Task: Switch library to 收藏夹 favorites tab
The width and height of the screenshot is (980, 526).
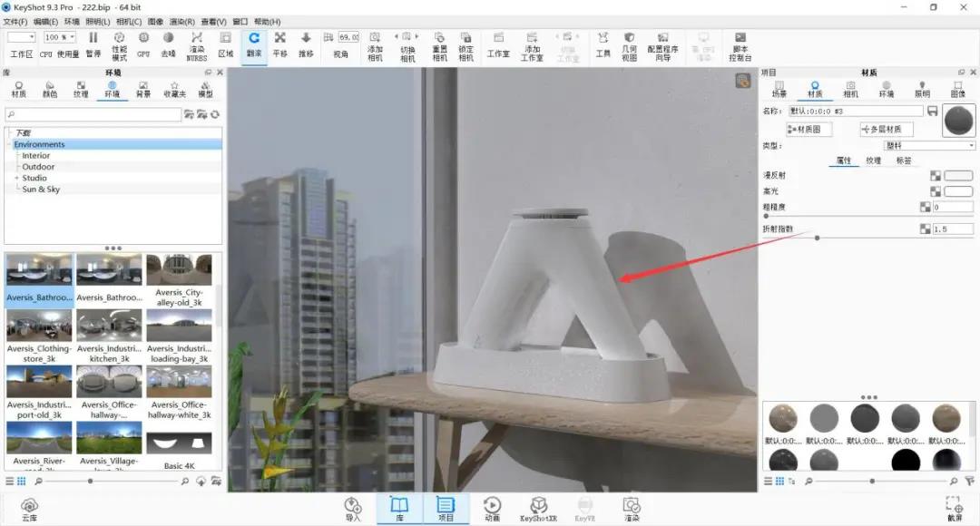Action: tap(174, 90)
